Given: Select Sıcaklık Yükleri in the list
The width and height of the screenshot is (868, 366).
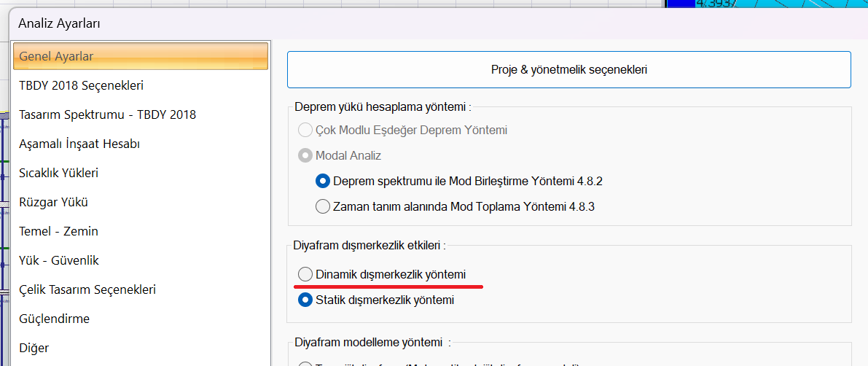Looking at the screenshot, I should point(58,173).
